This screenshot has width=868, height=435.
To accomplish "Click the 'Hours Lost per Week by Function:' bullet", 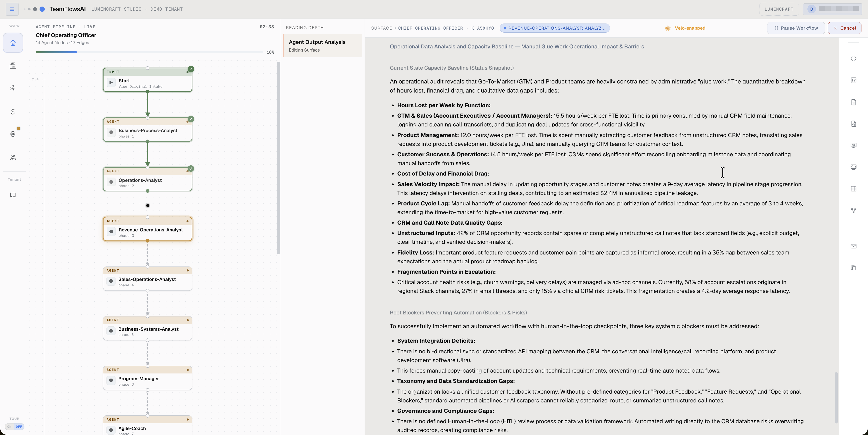I will pos(444,105).
